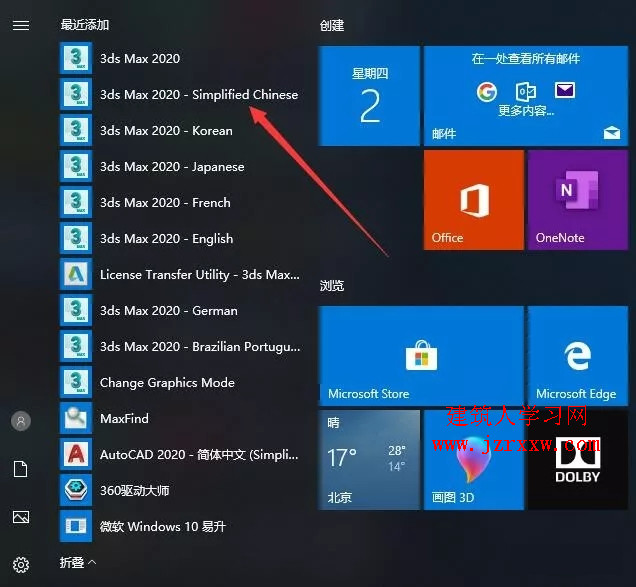Click the Brazilian Portuguese 3ds Max icon
The width and height of the screenshot is (636, 587).
[76, 346]
